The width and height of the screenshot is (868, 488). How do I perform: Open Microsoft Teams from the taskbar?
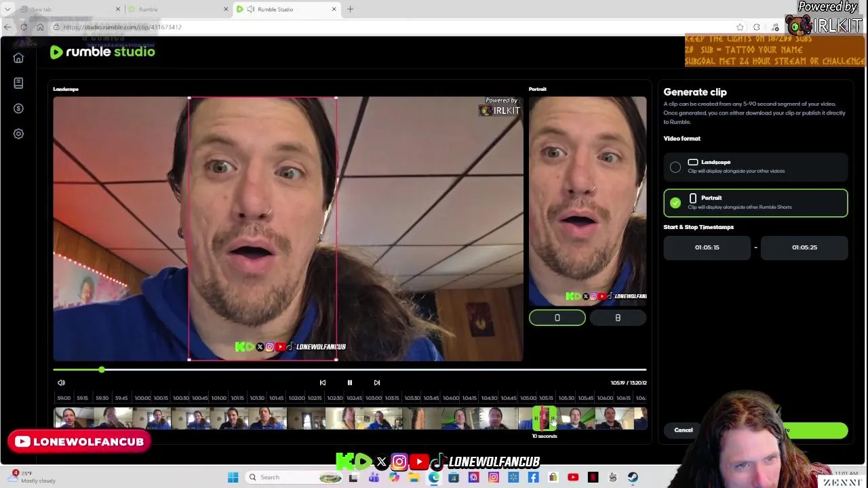point(374,478)
